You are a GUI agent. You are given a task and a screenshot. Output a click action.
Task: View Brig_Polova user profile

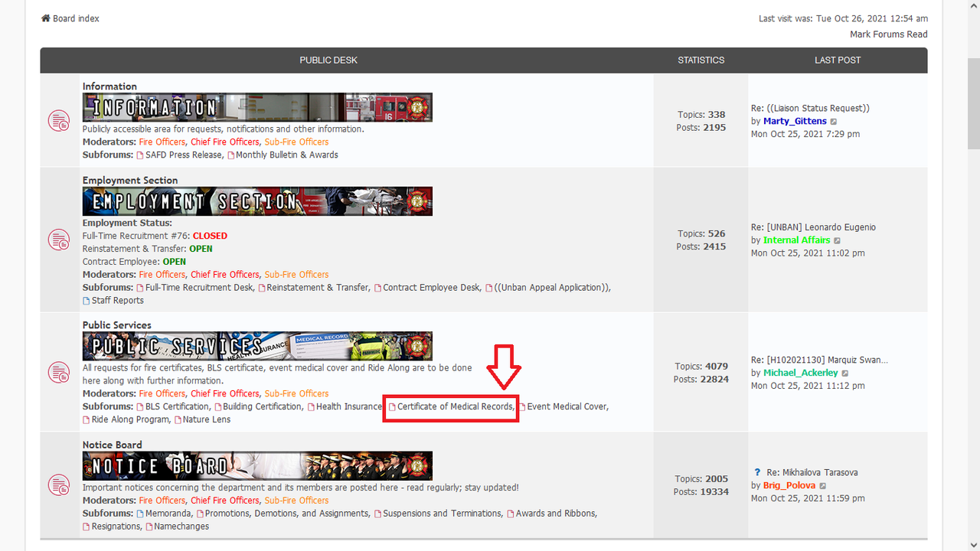click(789, 485)
